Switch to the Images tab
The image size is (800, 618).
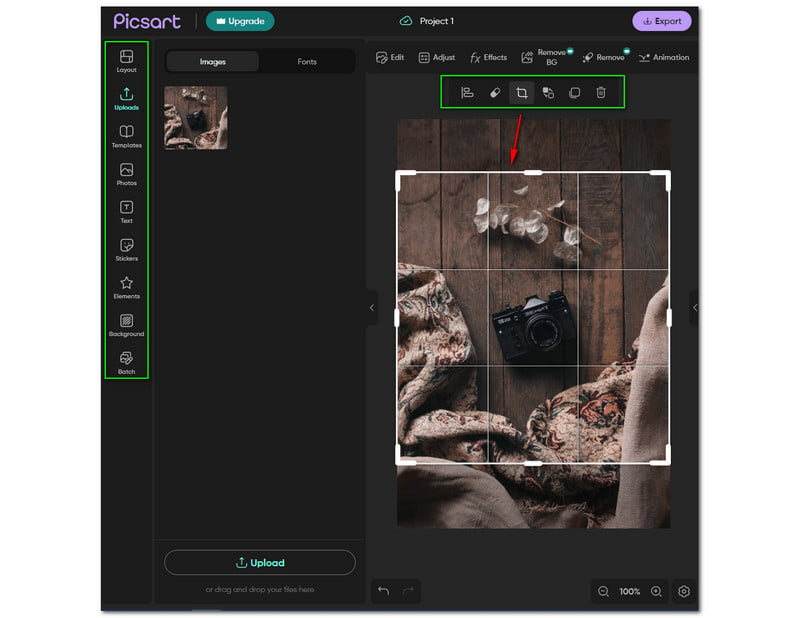point(213,62)
